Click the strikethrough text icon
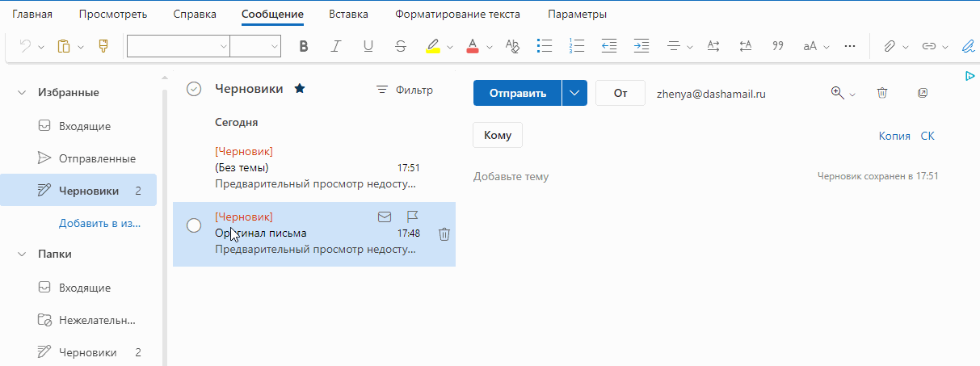This screenshot has height=366, width=980. click(401, 46)
